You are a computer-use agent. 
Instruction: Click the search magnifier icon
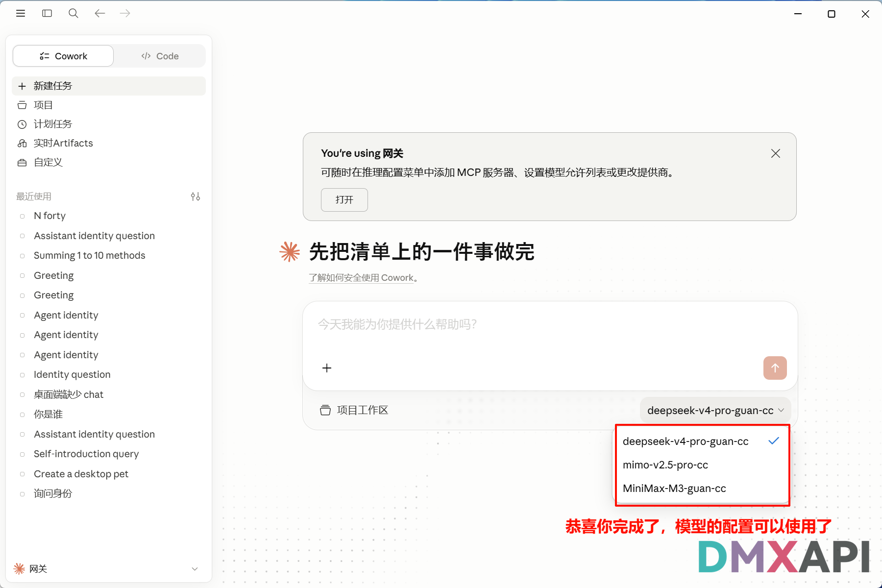[73, 13]
